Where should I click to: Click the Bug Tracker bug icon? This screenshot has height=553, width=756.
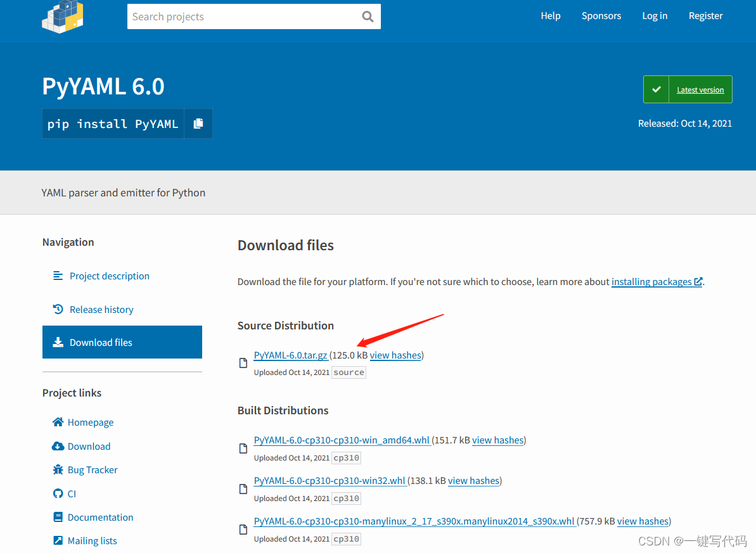58,469
